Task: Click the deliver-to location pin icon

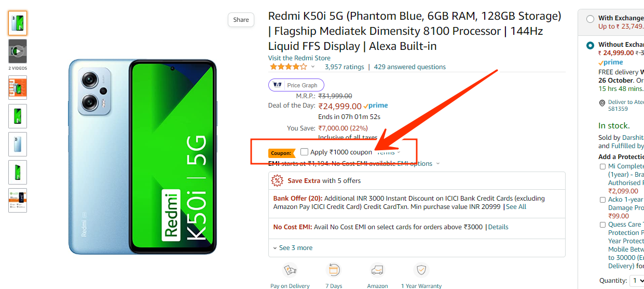Action: click(602, 103)
